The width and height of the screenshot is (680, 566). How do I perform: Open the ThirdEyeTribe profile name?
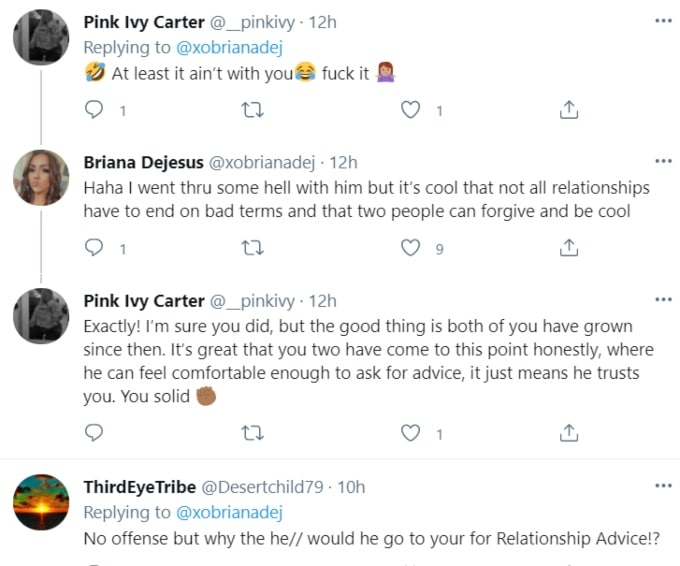click(140, 487)
